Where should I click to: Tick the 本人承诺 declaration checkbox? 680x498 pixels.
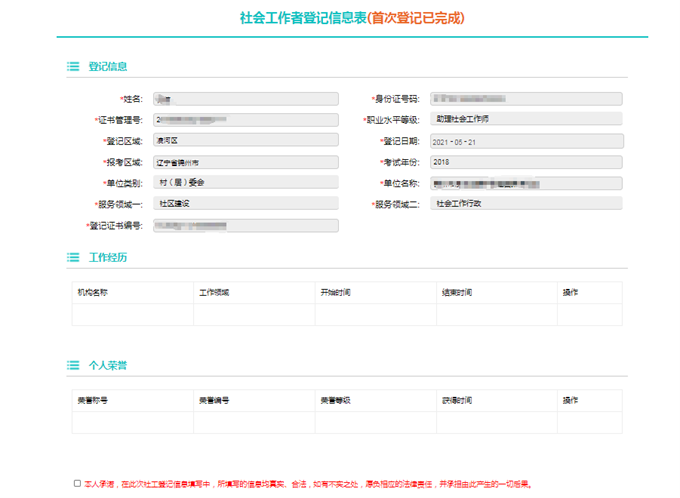77,483
